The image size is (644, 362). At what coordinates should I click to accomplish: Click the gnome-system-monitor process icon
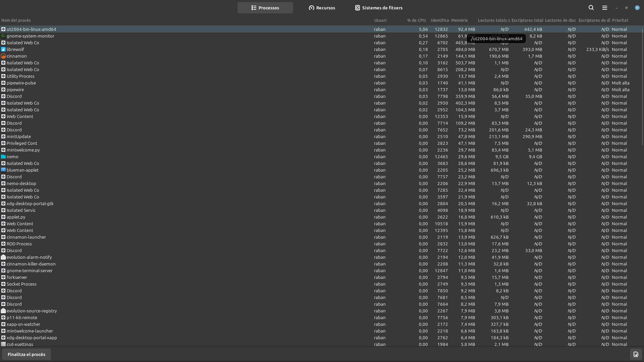click(x=3, y=36)
